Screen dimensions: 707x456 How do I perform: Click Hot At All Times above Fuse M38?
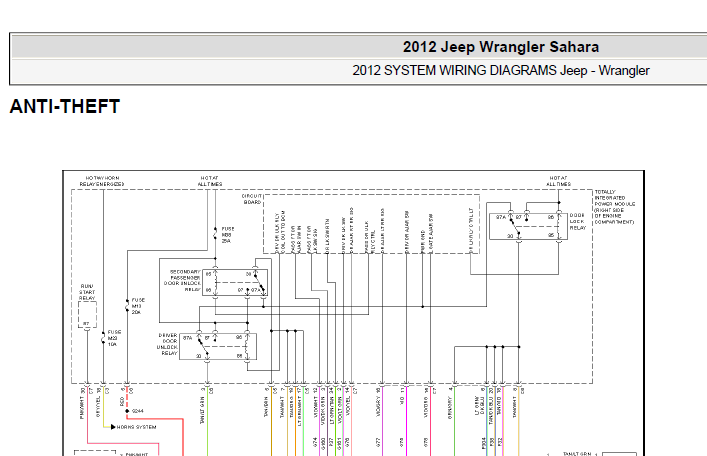(x=210, y=181)
